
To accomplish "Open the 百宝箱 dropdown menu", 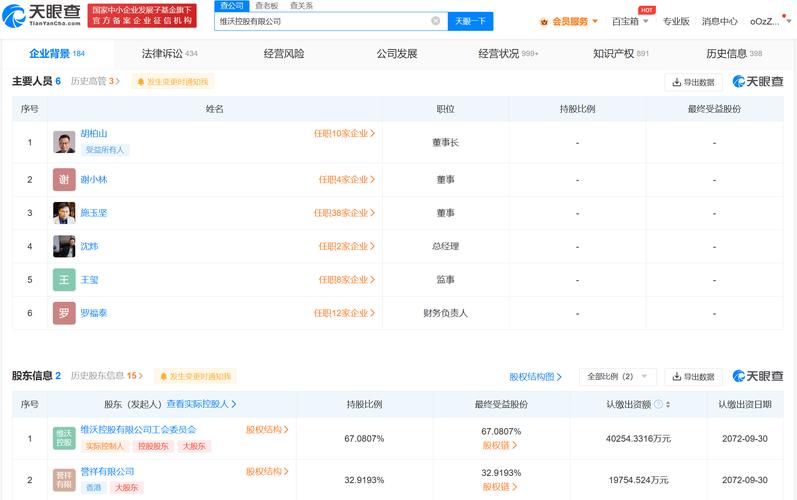I will click(630, 21).
